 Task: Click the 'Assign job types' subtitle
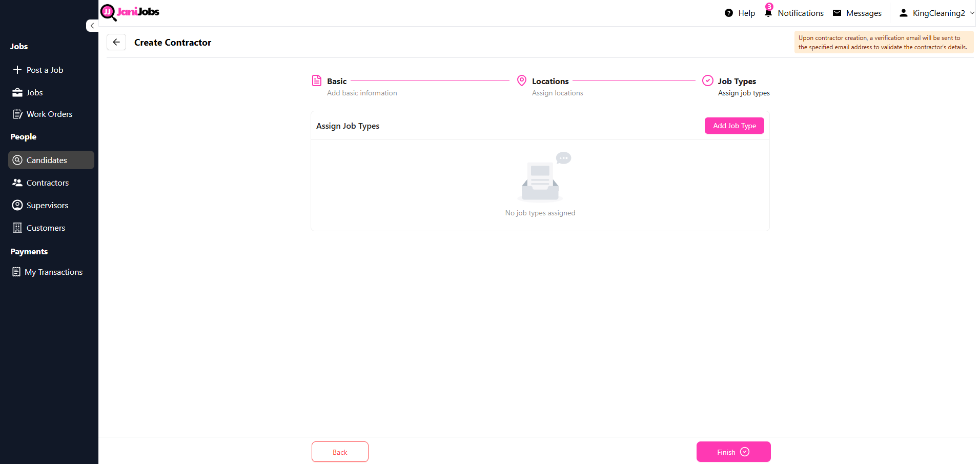point(744,93)
